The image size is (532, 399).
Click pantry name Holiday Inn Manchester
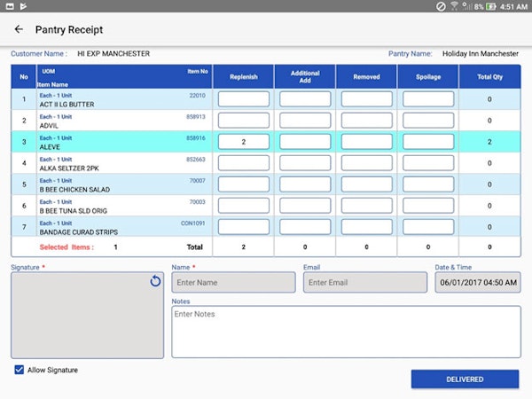coord(481,53)
